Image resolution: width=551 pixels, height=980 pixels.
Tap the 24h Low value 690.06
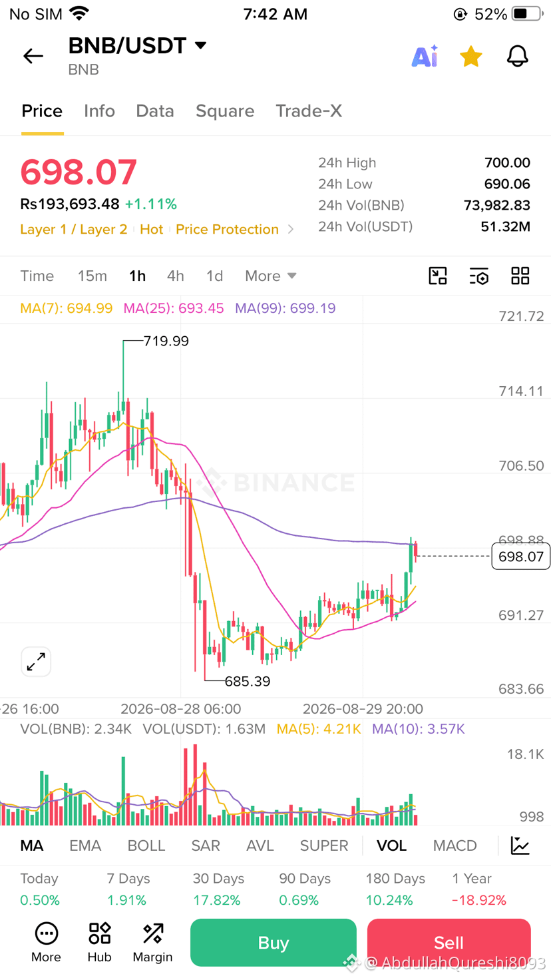click(507, 184)
